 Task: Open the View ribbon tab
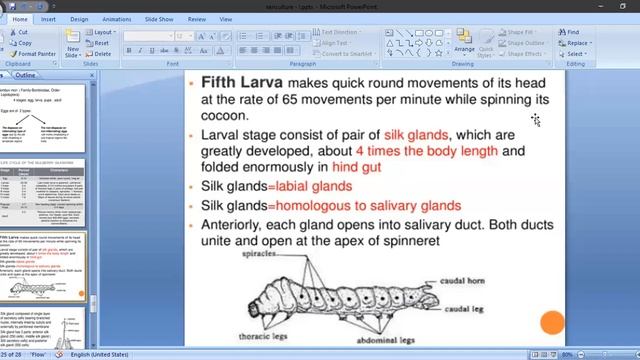tap(225, 19)
